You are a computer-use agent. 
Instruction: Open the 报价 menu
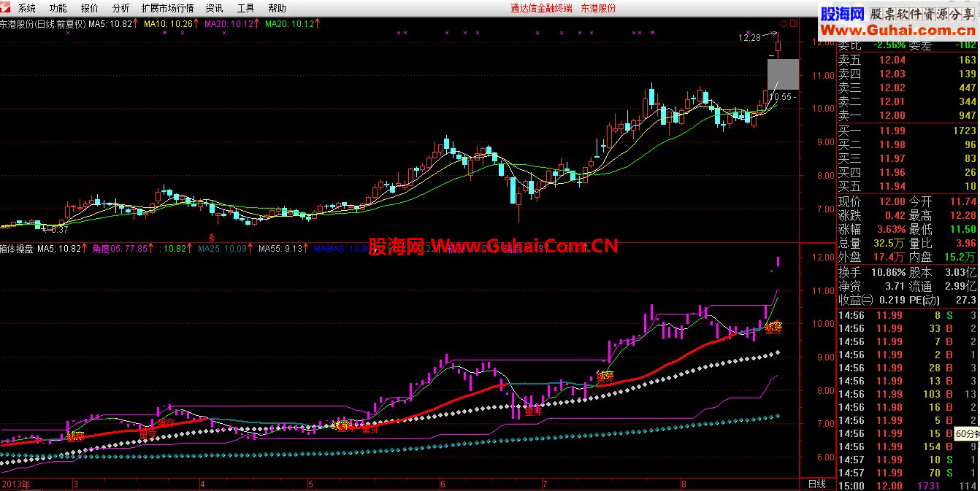coord(90,9)
